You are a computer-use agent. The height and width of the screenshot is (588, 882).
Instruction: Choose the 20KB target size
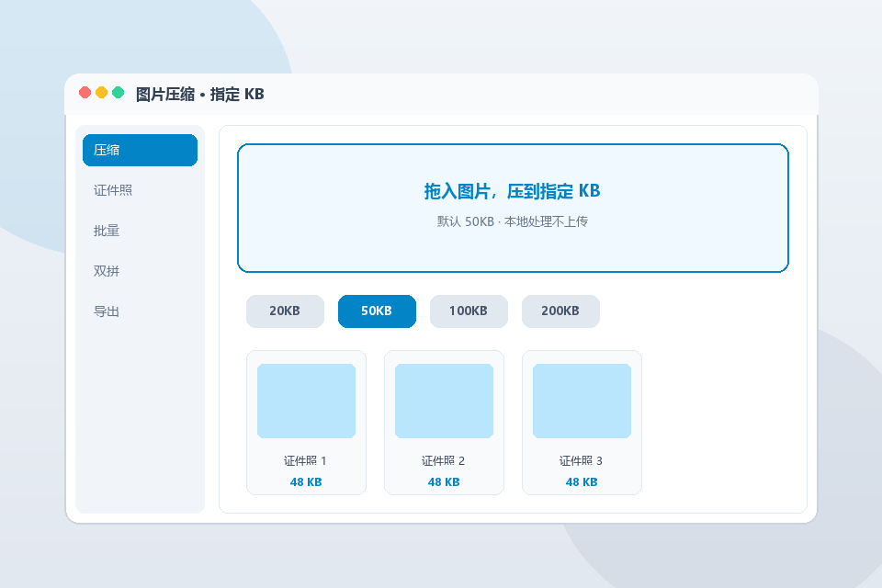(285, 311)
